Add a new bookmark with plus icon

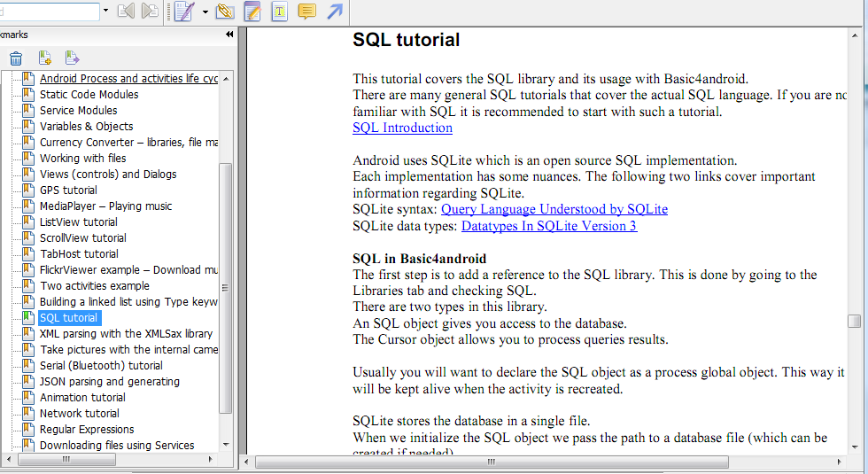[x=45, y=58]
